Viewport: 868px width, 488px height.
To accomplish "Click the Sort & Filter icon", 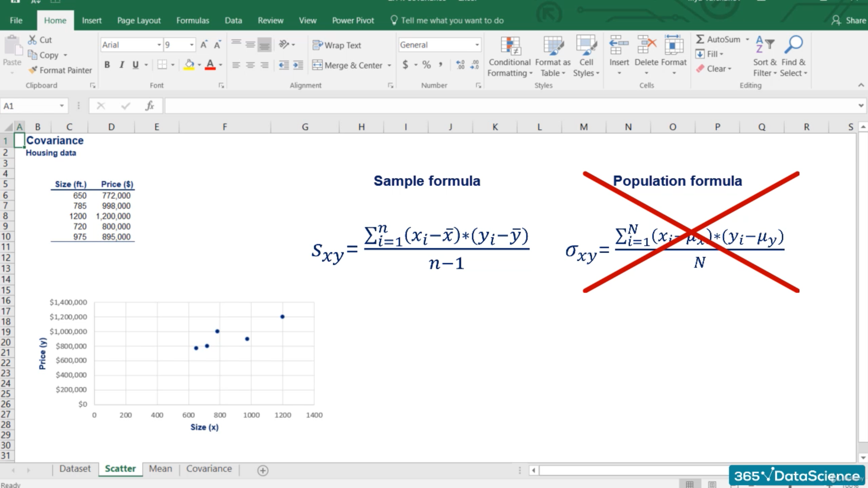I will (x=764, y=45).
